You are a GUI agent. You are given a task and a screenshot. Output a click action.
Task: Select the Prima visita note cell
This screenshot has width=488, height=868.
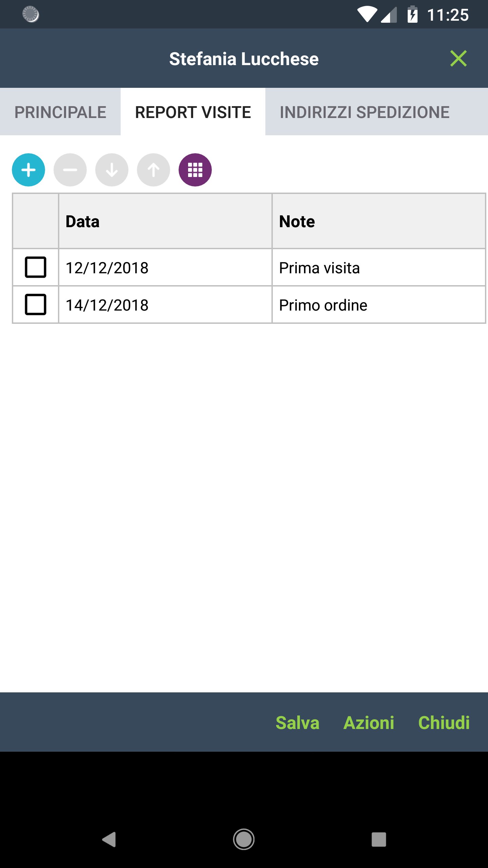tap(379, 268)
